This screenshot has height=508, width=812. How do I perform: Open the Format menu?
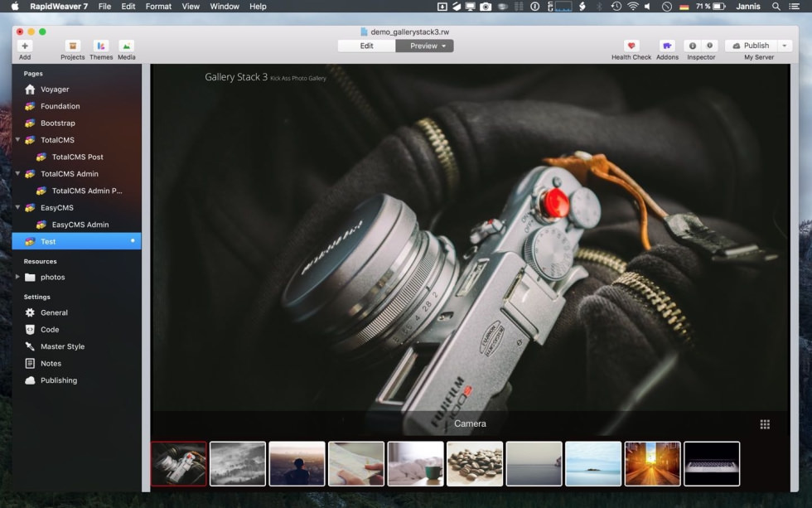(158, 6)
